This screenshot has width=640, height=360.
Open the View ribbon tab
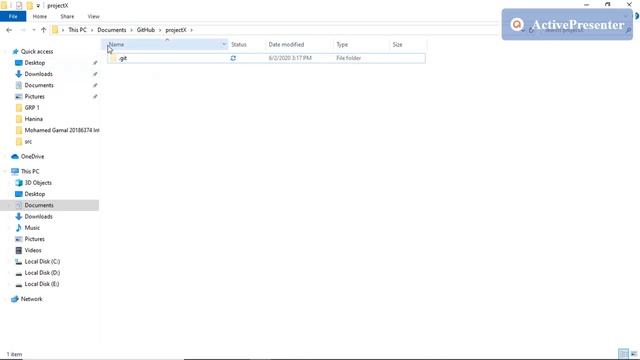pyautogui.click(x=93, y=16)
